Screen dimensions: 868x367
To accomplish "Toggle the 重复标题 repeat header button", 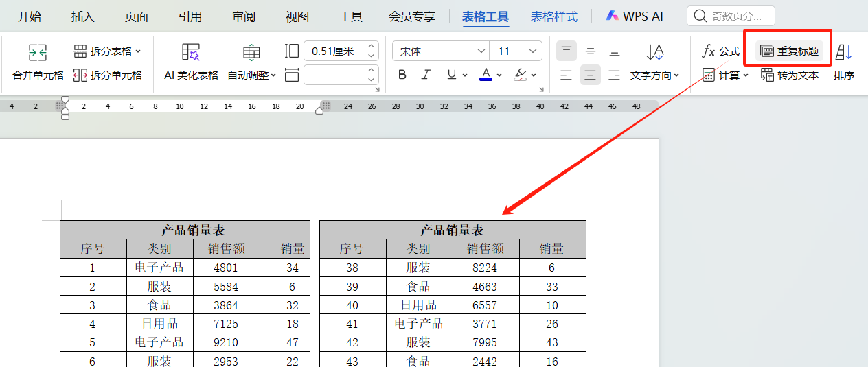I will pyautogui.click(x=789, y=51).
